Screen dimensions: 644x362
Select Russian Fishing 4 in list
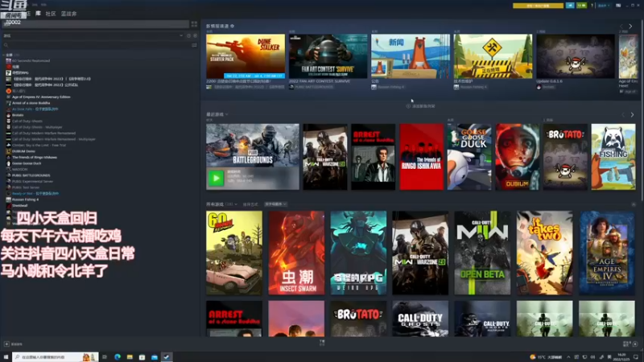(25, 200)
